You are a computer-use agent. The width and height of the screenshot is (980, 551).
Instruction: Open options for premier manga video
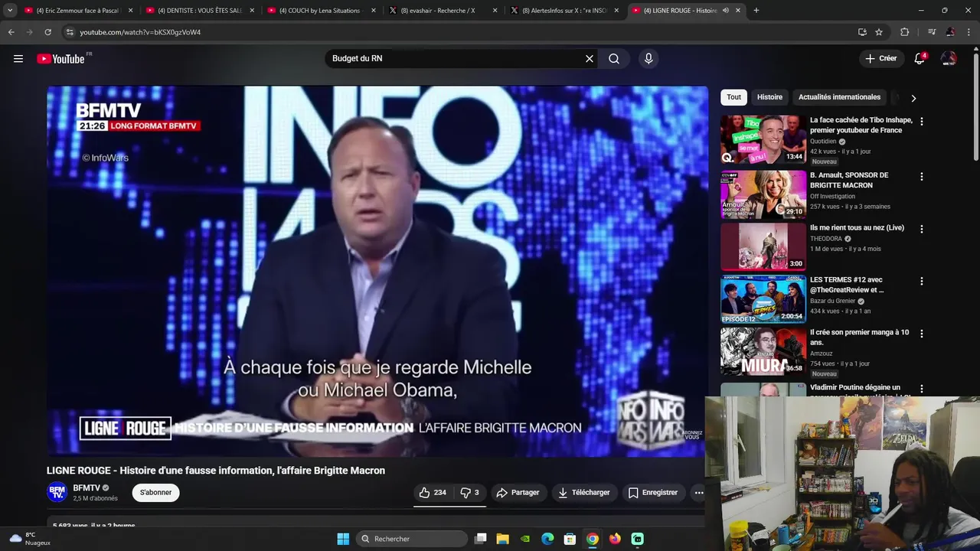point(922,334)
